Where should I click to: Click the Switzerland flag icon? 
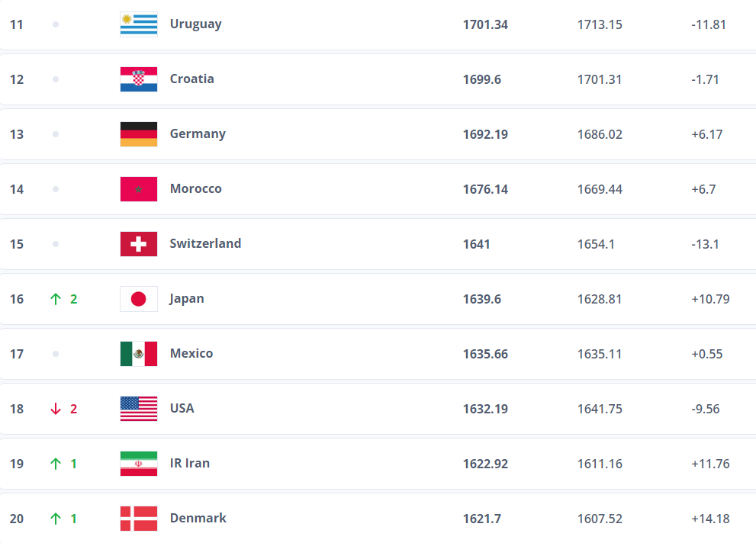click(139, 244)
